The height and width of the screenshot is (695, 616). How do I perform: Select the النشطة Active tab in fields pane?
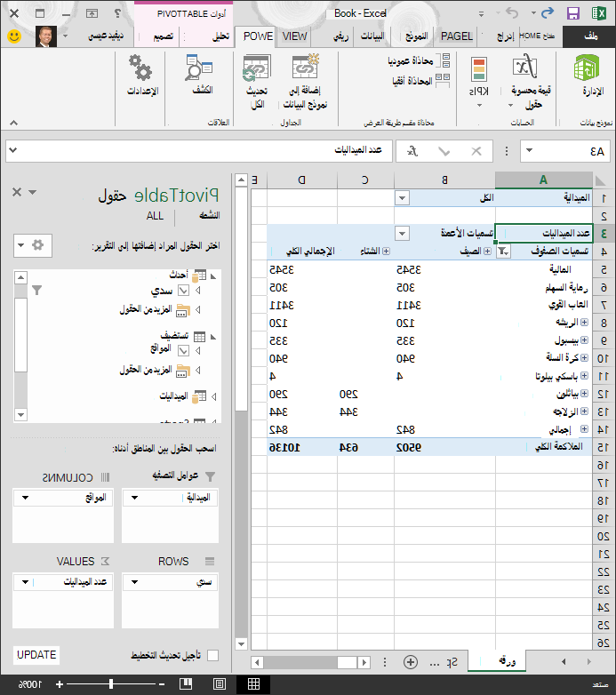point(210,215)
